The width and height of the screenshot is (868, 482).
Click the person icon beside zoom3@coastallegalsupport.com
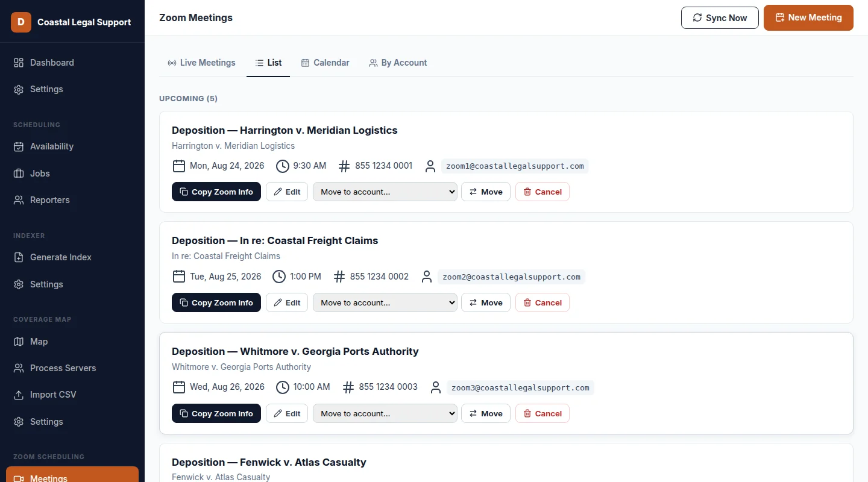click(x=435, y=387)
